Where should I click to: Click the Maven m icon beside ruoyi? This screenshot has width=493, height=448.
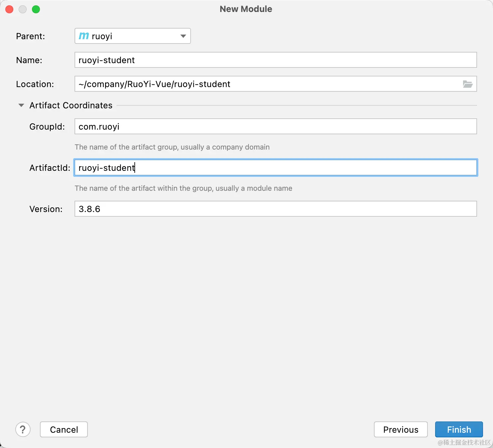(x=84, y=36)
